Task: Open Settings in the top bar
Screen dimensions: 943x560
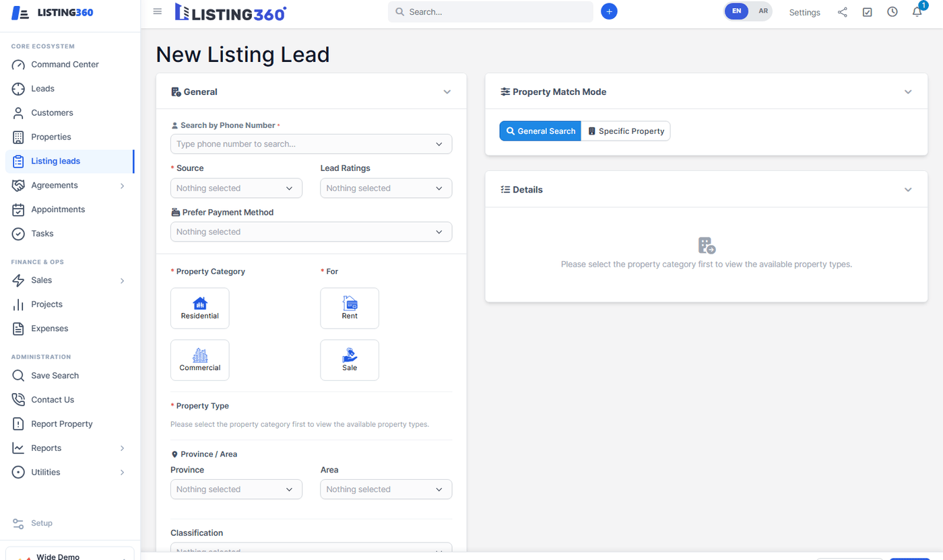Action: [x=804, y=12]
